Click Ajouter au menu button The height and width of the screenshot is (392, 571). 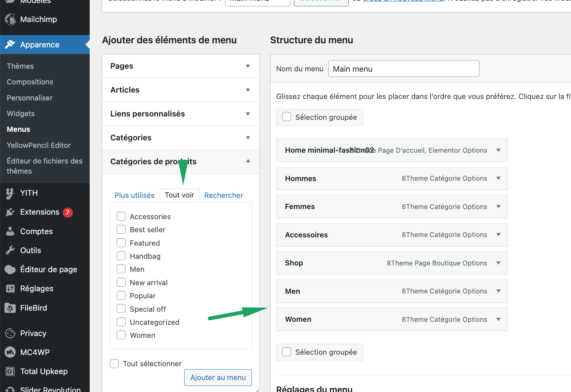coord(218,377)
